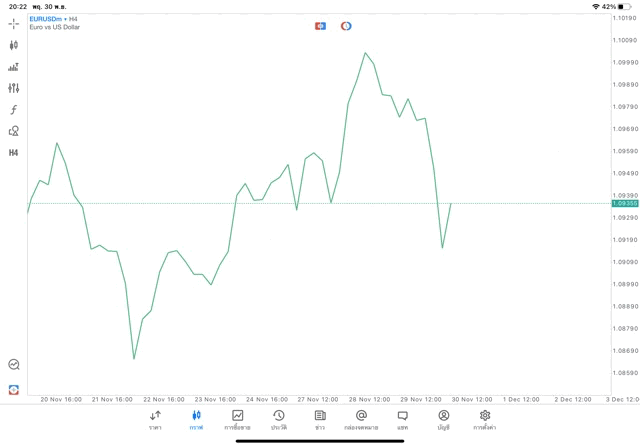Open the บัญชี (Accounts) tab

point(443,419)
